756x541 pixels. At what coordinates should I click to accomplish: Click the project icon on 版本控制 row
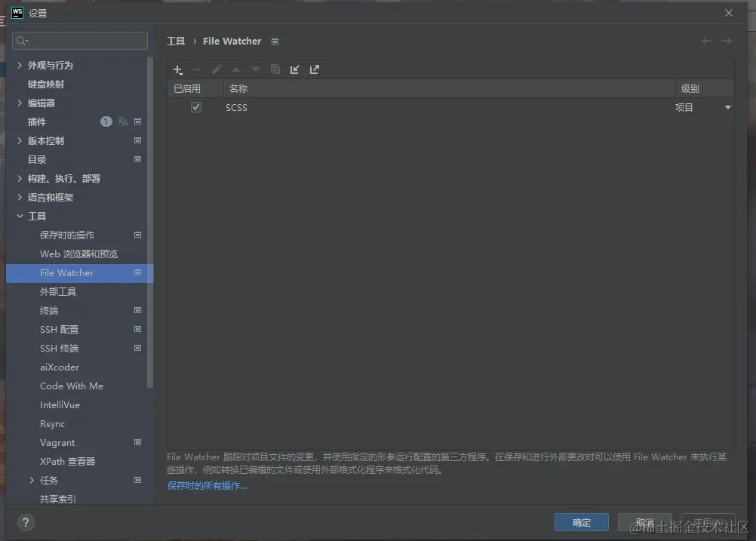point(137,141)
